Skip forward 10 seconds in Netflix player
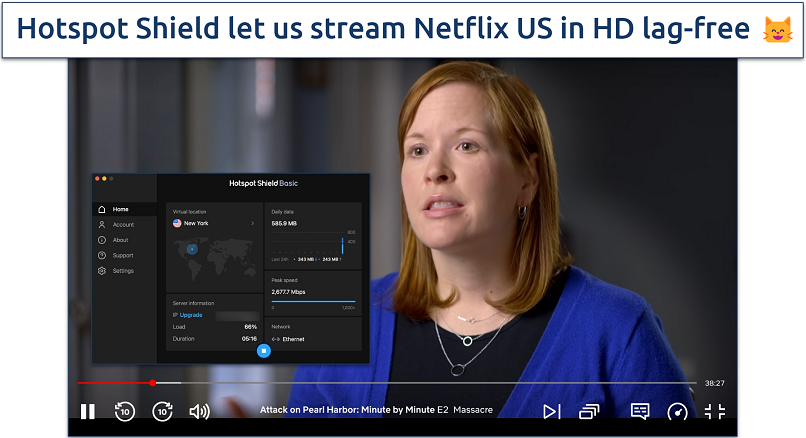This screenshot has height=438, width=806. pos(162,411)
